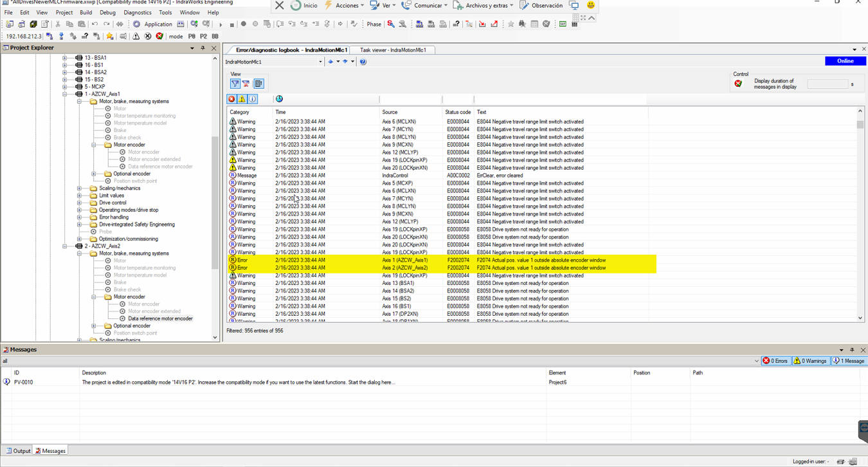The height and width of the screenshot is (467, 868).
Task: Toggle the warning category filter
Action: (x=242, y=99)
